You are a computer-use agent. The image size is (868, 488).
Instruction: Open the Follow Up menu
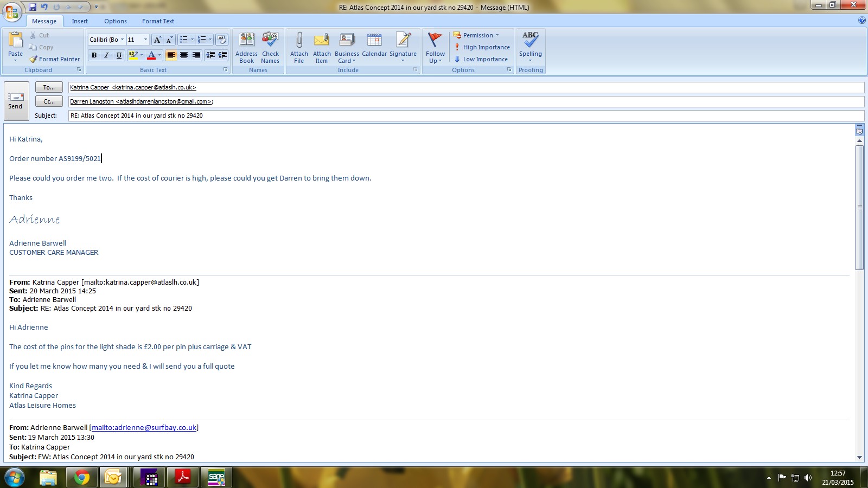[x=435, y=48]
